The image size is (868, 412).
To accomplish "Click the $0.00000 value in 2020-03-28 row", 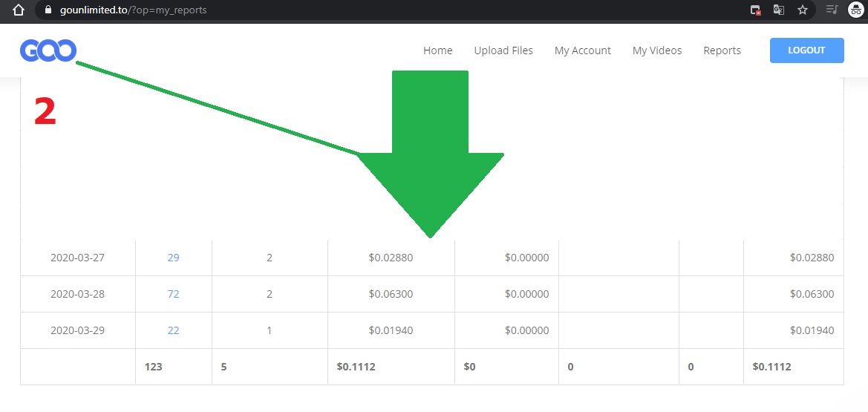I will click(526, 294).
